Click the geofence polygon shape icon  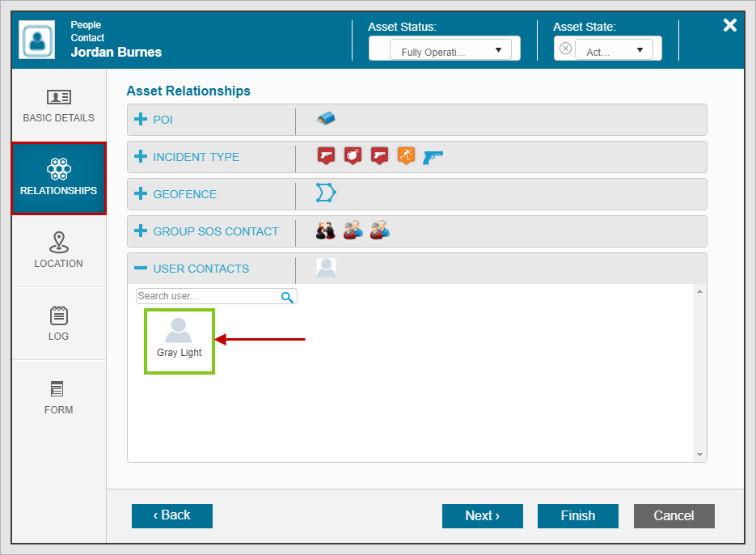(326, 193)
